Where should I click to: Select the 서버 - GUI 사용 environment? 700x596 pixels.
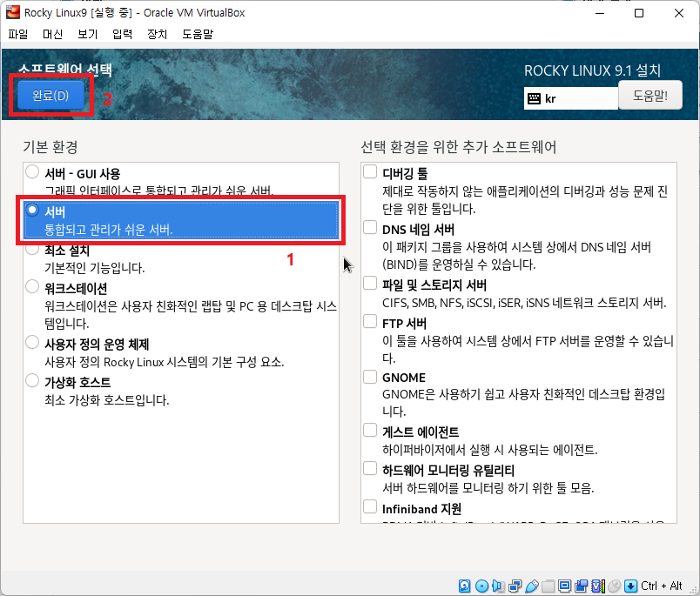pyautogui.click(x=32, y=171)
